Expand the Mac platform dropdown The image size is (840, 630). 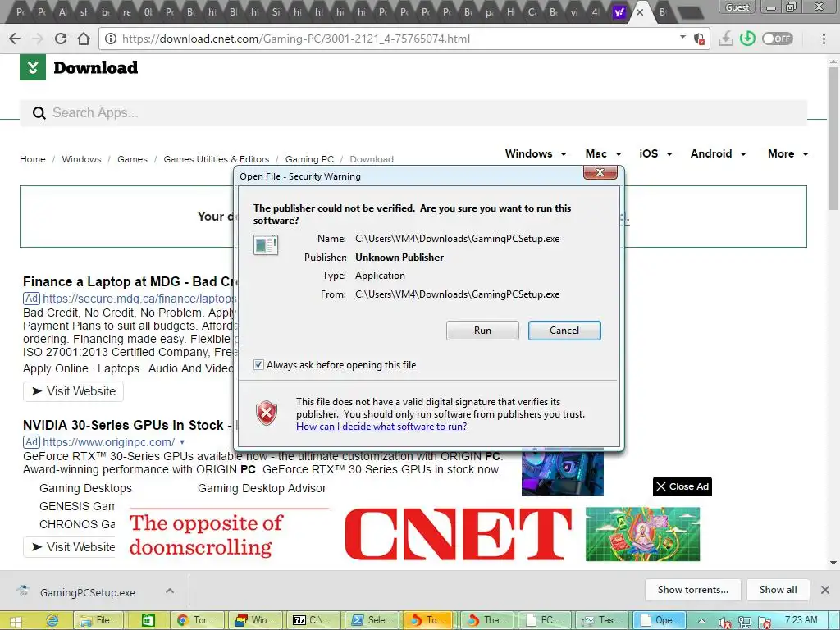(x=603, y=153)
